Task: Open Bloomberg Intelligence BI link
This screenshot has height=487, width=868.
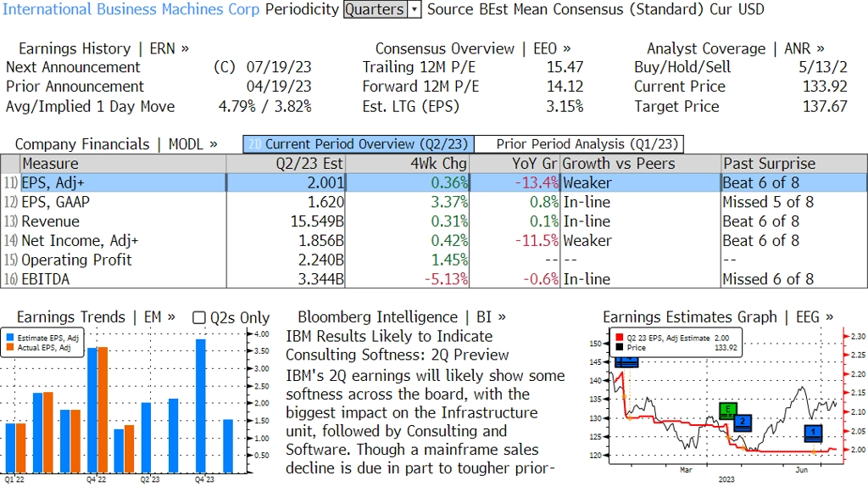Action: pos(401,317)
